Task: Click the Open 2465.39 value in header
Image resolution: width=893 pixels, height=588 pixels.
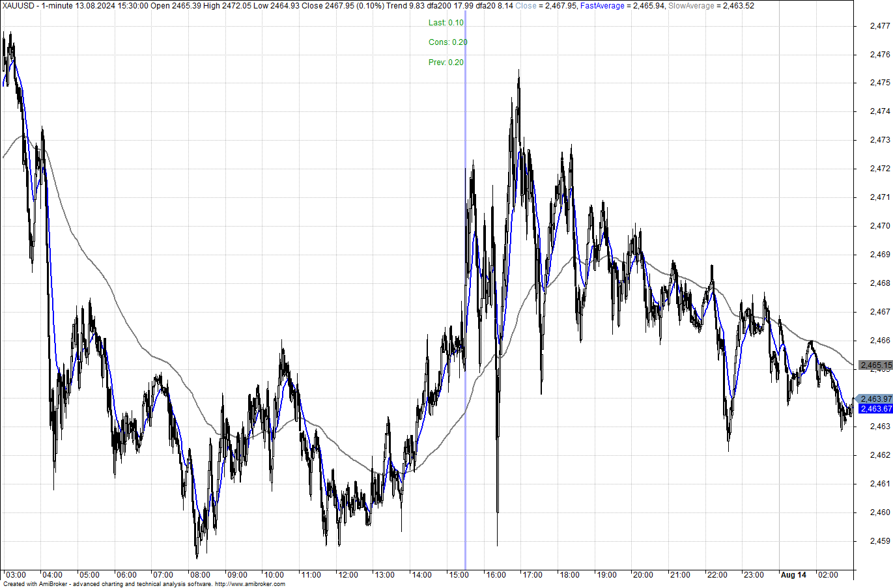Action: point(175,6)
